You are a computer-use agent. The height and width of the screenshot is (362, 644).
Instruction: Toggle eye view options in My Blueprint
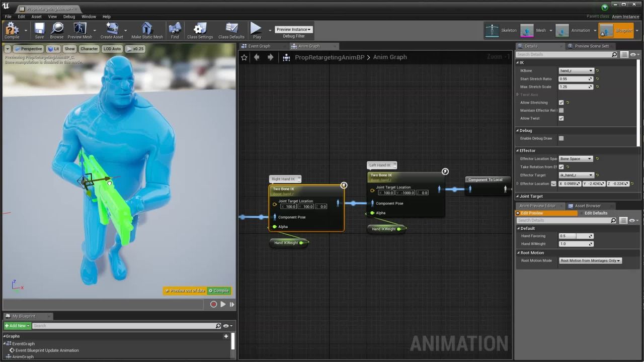click(x=227, y=326)
